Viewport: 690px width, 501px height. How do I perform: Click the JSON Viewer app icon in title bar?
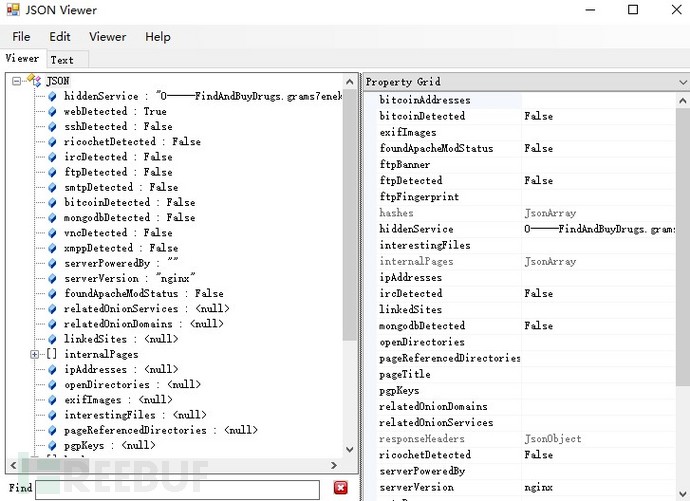click(13, 10)
